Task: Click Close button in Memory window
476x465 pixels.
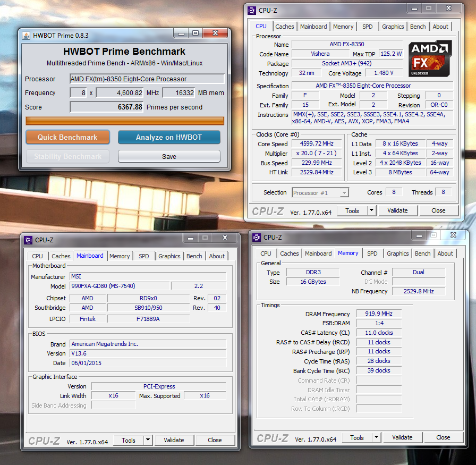Action: pos(443,437)
